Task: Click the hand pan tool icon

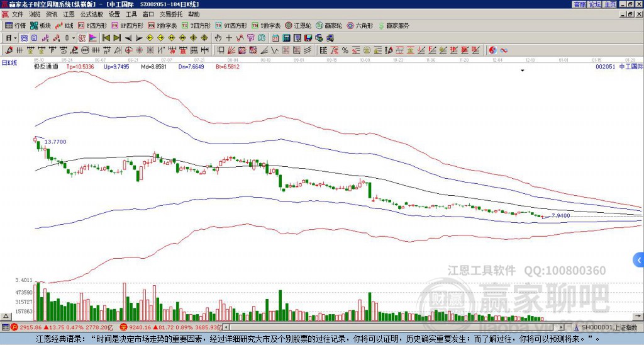Action: coord(218,38)
